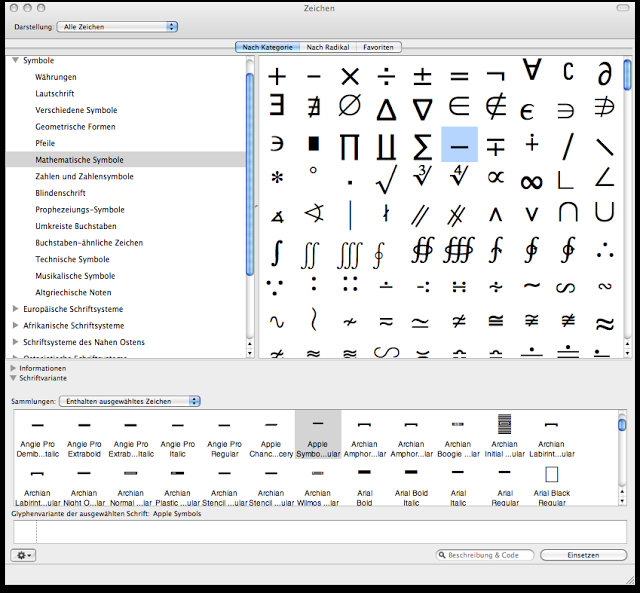Switch to the Favoriten tab
The width and height of the screenshot is (640, 593).
point(380,47)
